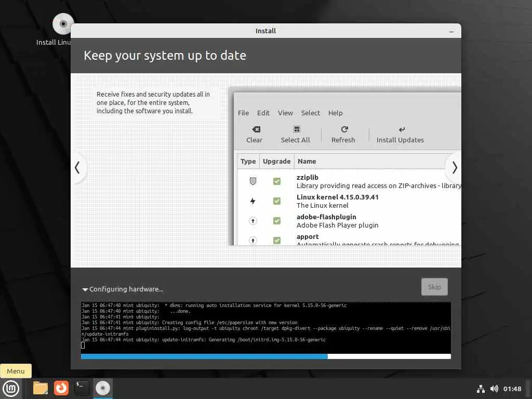Viewport: 532px width, 399px height.
Task: Click the Skip button
Action: tap(434, 287)
